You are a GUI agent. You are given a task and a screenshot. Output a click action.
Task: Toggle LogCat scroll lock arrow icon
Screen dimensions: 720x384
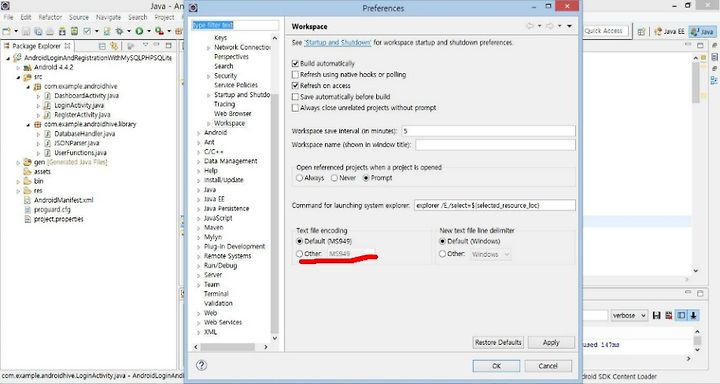[693, 316]
